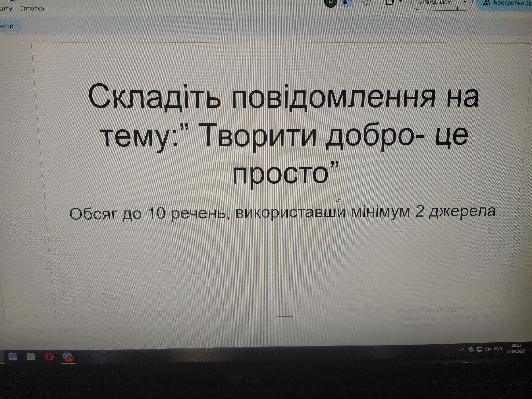Open Viber from the taskbar

[x=68, y=357]
